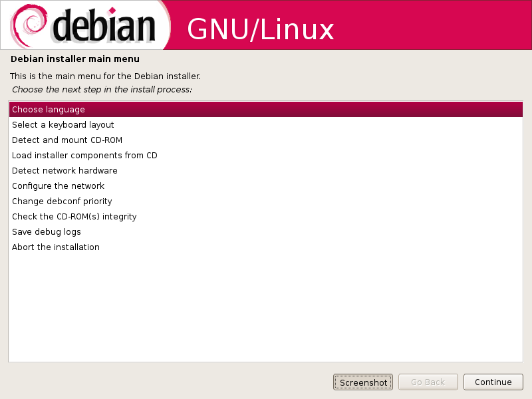
Task: Select the keyboard layout option
Action: coord(266,125)
